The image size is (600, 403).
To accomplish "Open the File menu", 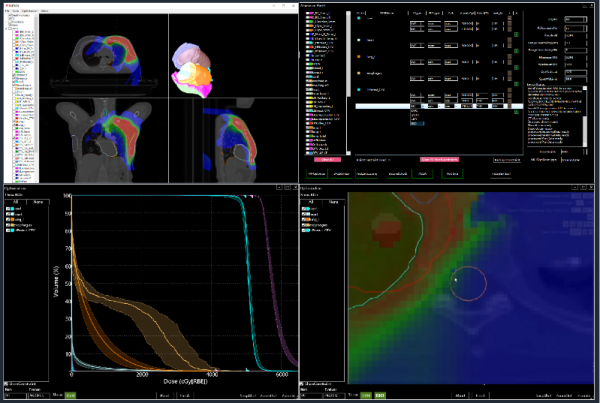I will [7, 11].
